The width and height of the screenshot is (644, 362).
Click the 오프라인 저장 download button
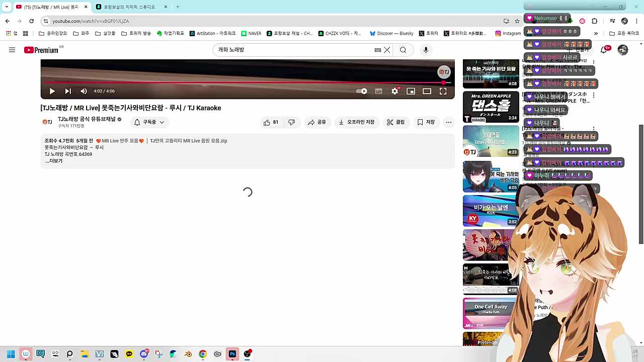[357, 122]
